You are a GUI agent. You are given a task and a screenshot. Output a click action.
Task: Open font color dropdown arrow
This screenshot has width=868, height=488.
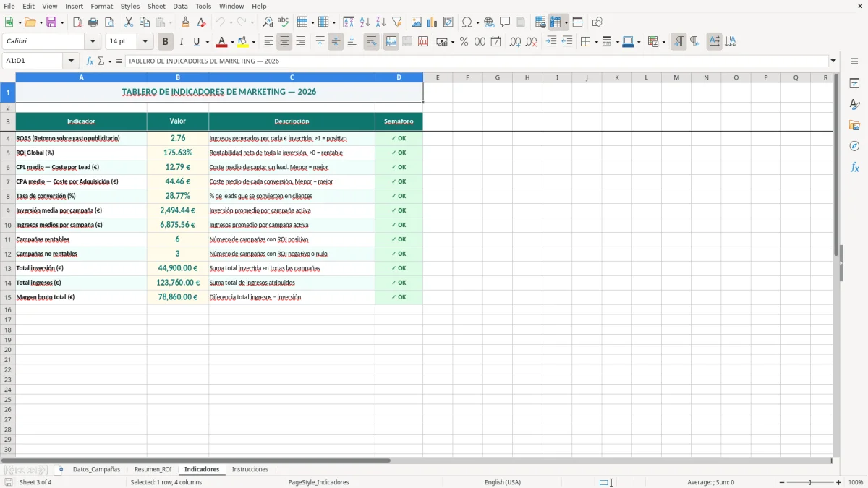click(232, 42)
